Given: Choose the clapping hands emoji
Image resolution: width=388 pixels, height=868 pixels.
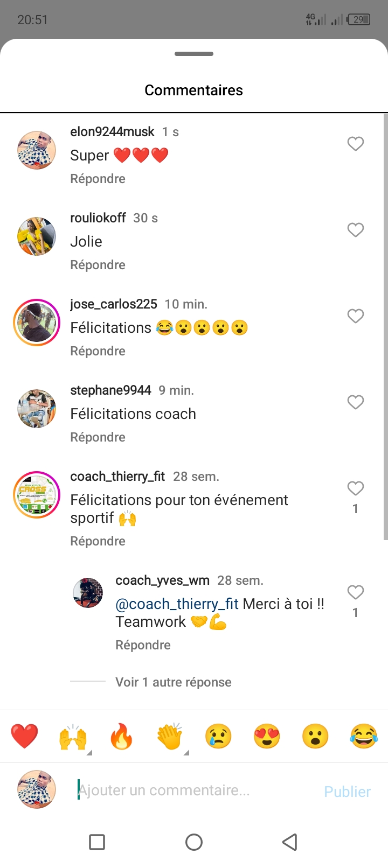Looking at the screenshot, I should coord(170,736).
